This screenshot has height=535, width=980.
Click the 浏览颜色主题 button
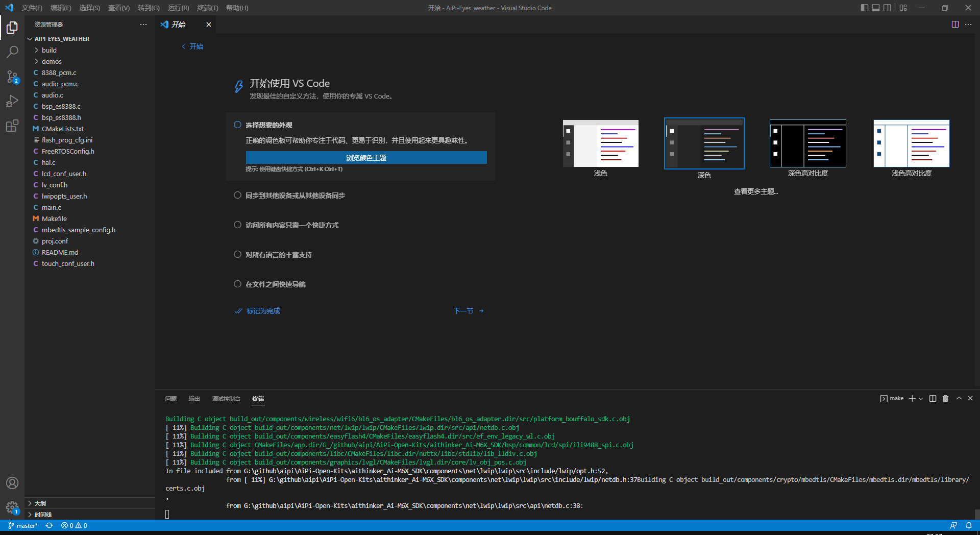(366, 158)
